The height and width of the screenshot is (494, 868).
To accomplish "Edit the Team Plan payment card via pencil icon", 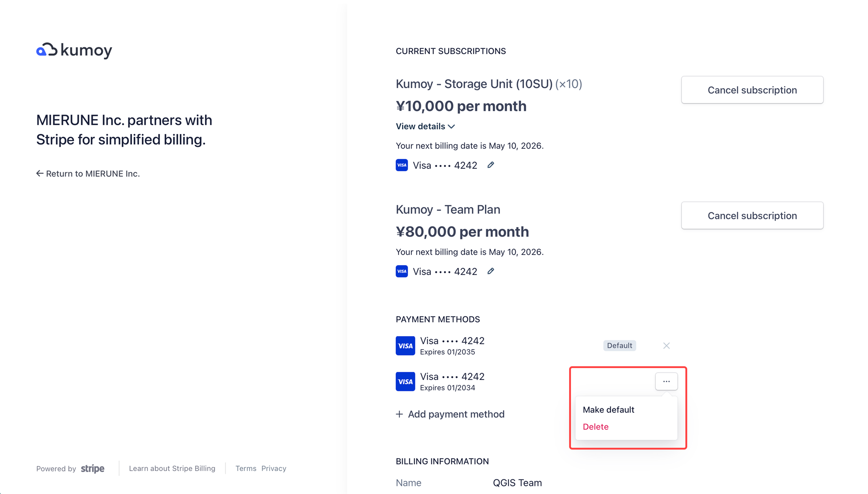I will [x=491, y=271].
